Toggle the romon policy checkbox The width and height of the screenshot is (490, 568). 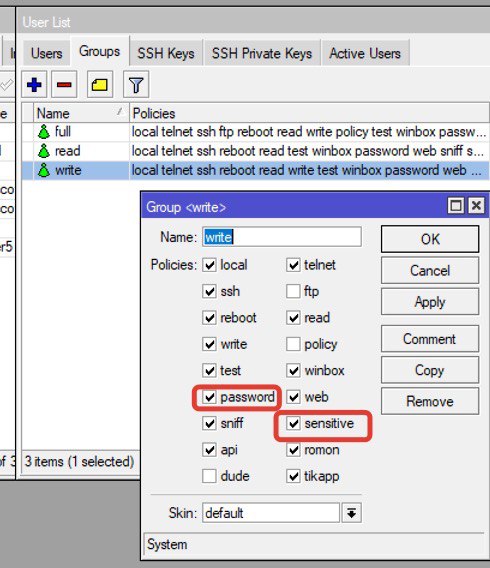point(293,450)
